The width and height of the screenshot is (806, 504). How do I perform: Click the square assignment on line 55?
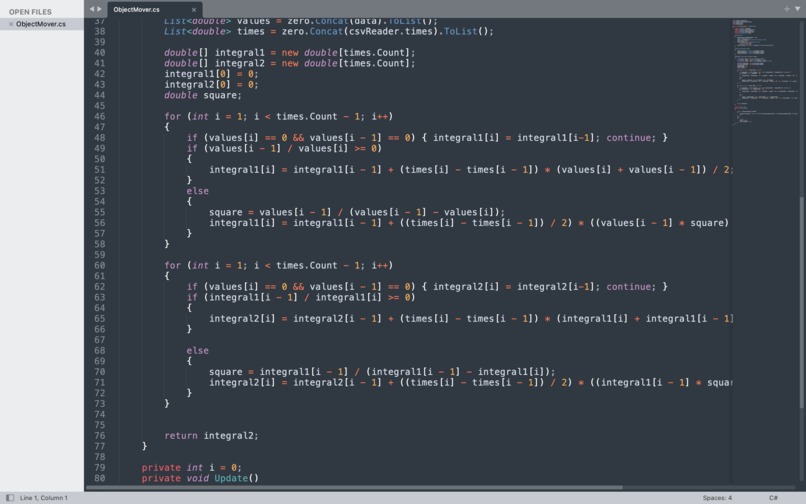click(357, 212)
